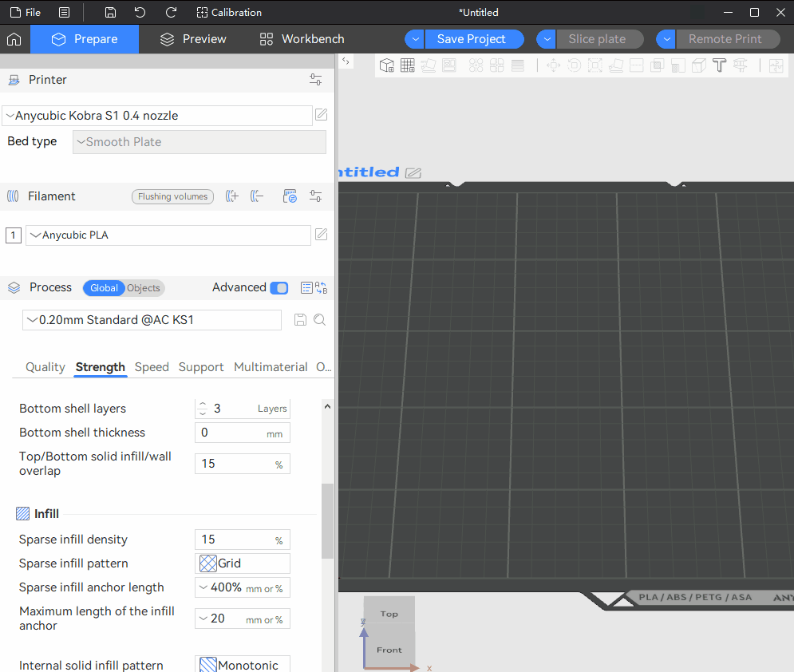Expand the Slice plate arrow dropdown
This screenshot has height=672, width=794.
[x=547, y=39]
